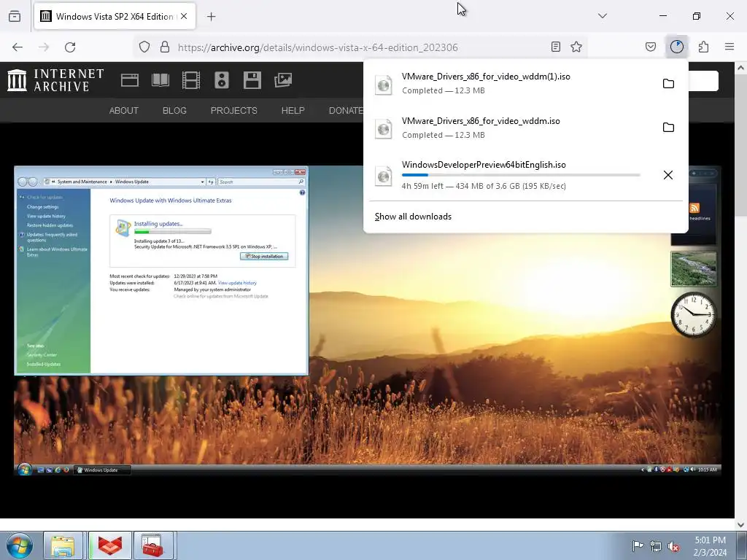Save page to Pocket
Viewport: 747px width, 560px height.
[x=651, y=47]
